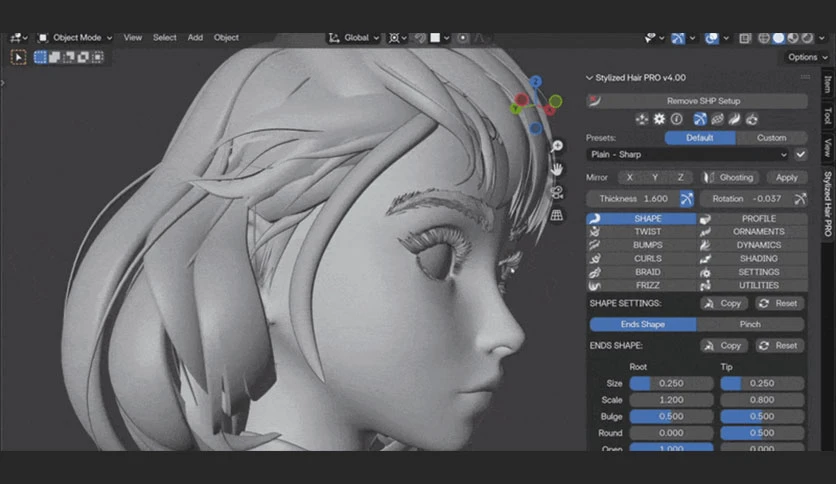Click the last icon in the SHP icon row
Viewport: 836px width, 484px height.
(x=752, y=119)
